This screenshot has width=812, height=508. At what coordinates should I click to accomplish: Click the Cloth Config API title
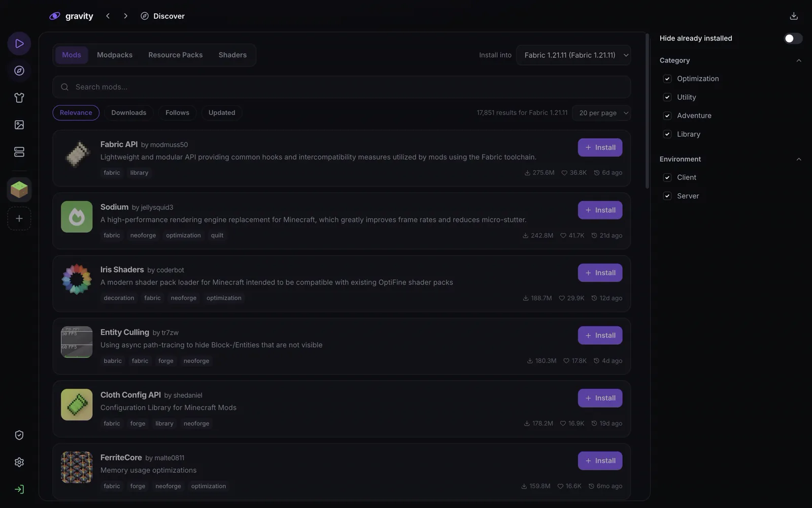[x=130, y=395]
